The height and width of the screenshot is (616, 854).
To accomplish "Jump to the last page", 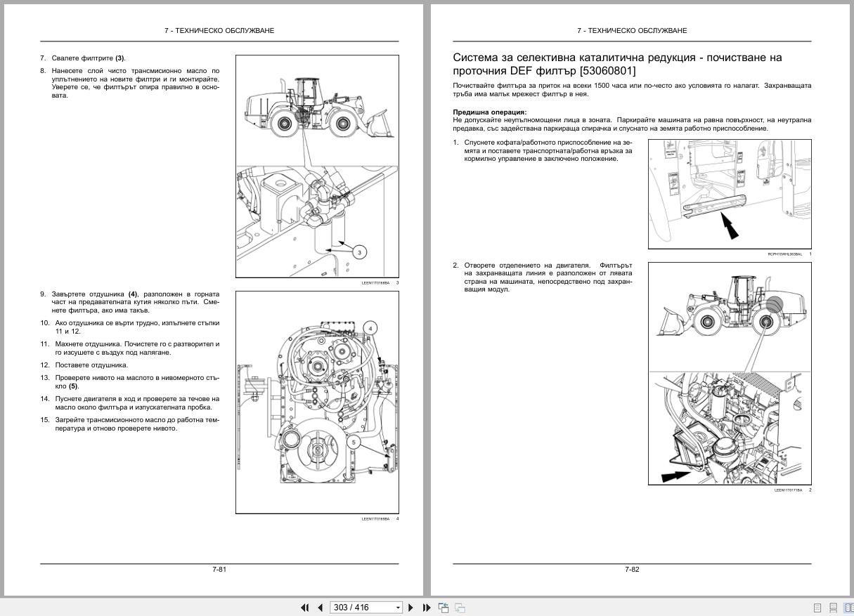I will click(427, 608).
